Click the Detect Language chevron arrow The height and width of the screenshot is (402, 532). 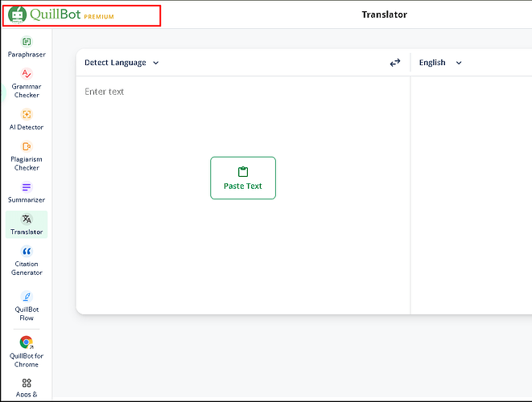pos(155,63)
